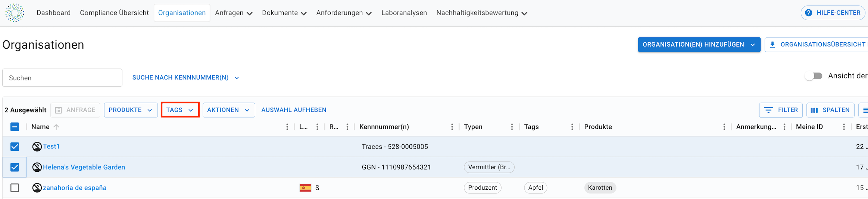Click the Produzent type chip

pyautogui.click(x=483, y=188)
